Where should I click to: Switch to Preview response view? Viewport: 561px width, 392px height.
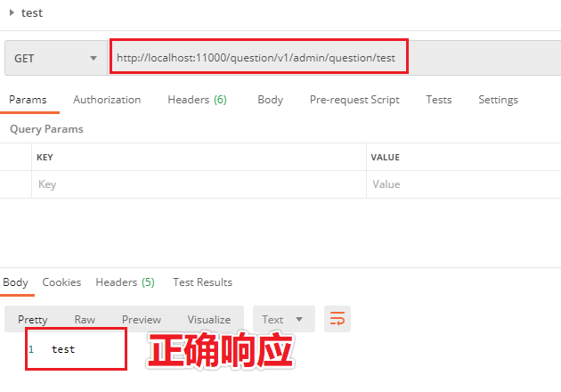142,320
